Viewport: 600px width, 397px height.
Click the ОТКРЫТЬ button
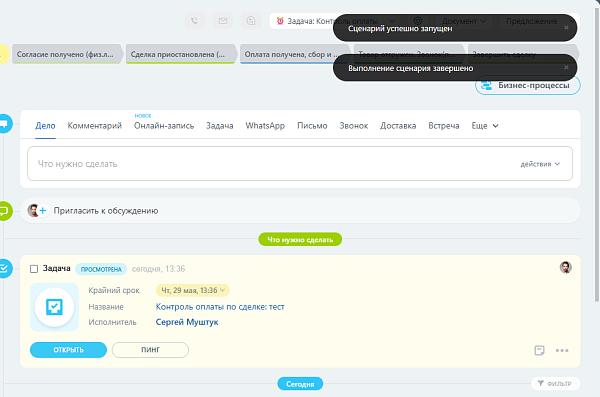[x=68, y=350]
